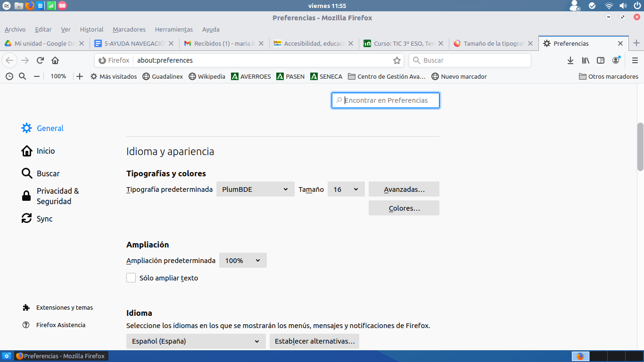
Task: Bookmark this page with star icon
Action: point(397,60)
